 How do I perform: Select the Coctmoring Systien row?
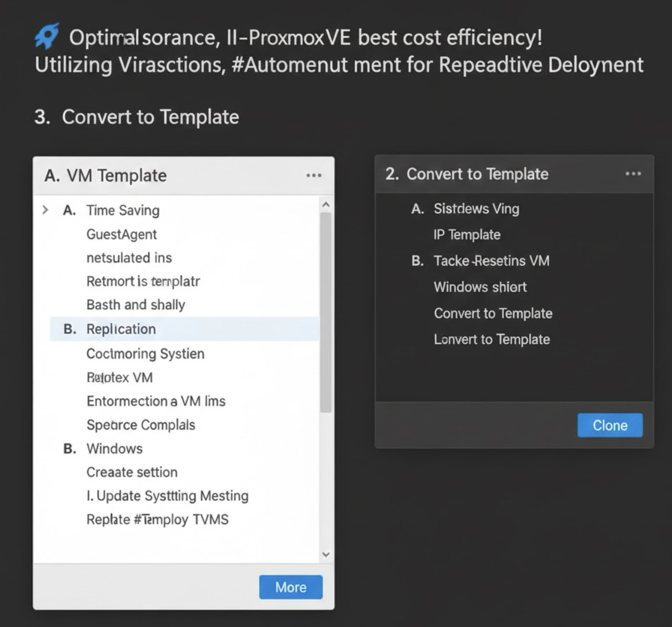click(x=145, y=354)
